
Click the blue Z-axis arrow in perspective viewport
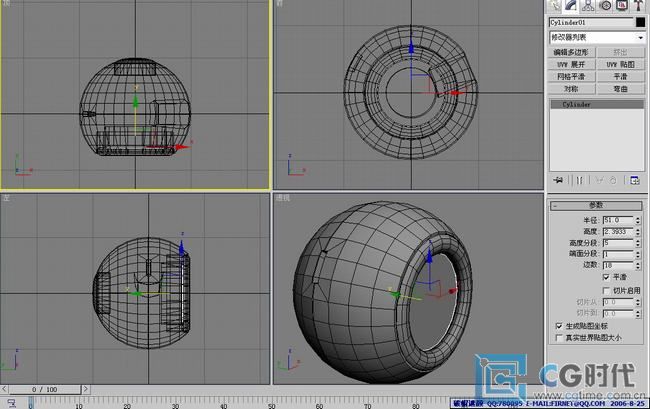tap(429, 257)
